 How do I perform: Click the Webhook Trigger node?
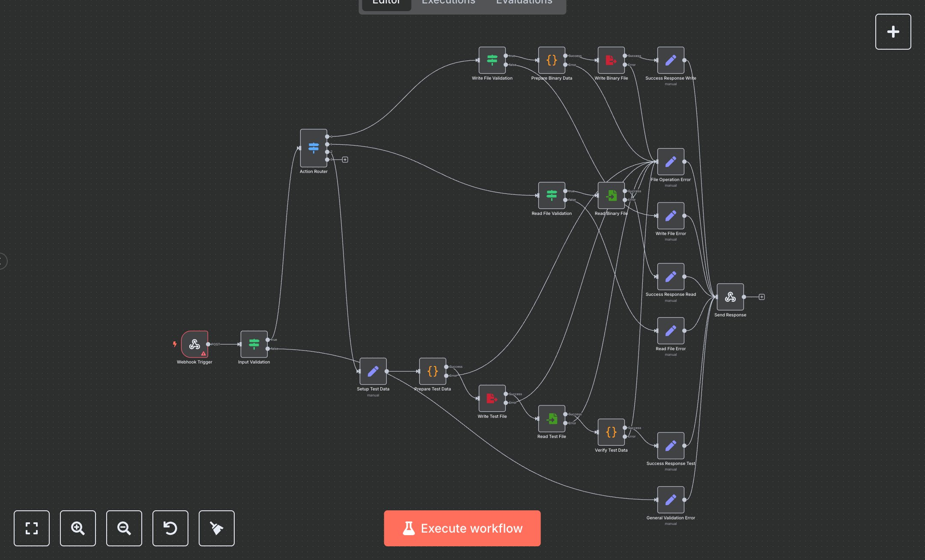194,344
